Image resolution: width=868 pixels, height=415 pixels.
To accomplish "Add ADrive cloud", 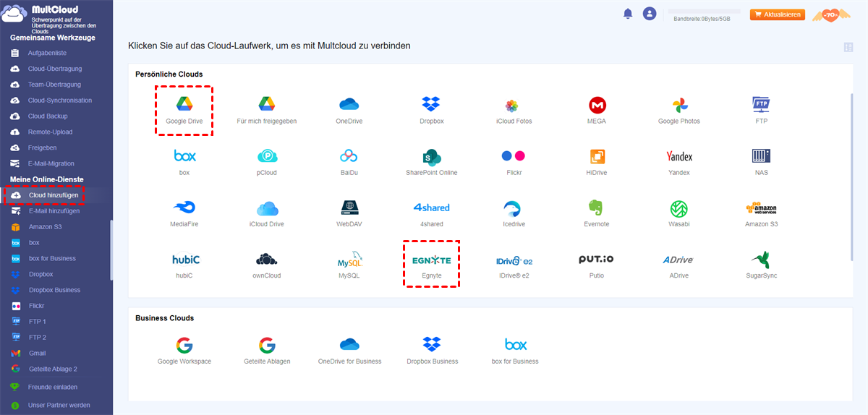I will tap(679, 260).
